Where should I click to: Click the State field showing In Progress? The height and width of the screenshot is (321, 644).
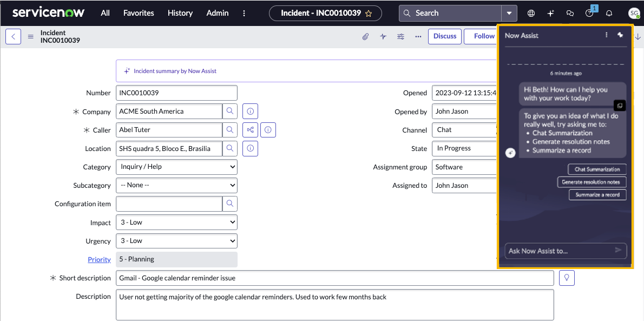click(465, 148)
